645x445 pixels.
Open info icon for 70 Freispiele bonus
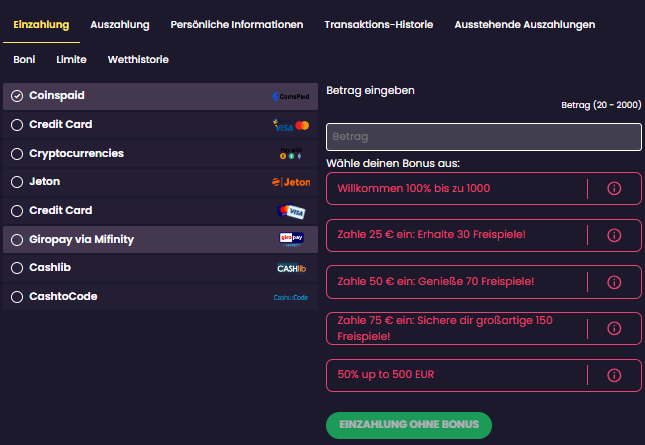[x=614, y=282]
